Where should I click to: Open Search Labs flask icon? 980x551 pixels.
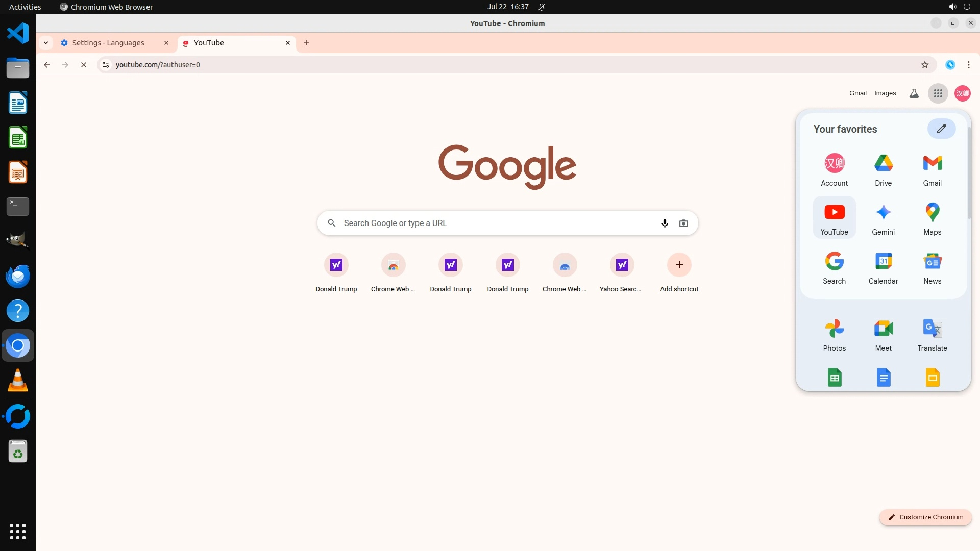(914, 93)
